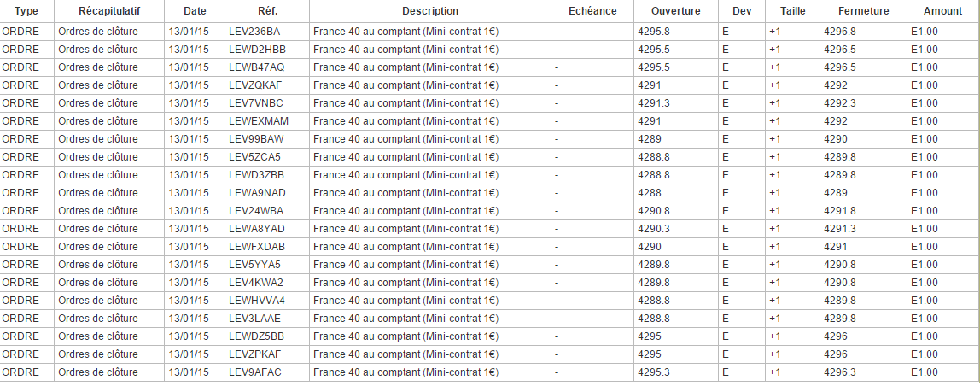
Task: Open the order with reference LEV7VNBC
Action: [256, 103]
